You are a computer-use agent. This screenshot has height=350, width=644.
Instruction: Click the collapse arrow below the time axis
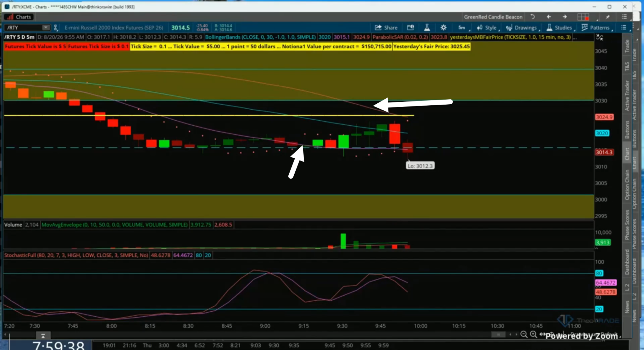point(43,336)
